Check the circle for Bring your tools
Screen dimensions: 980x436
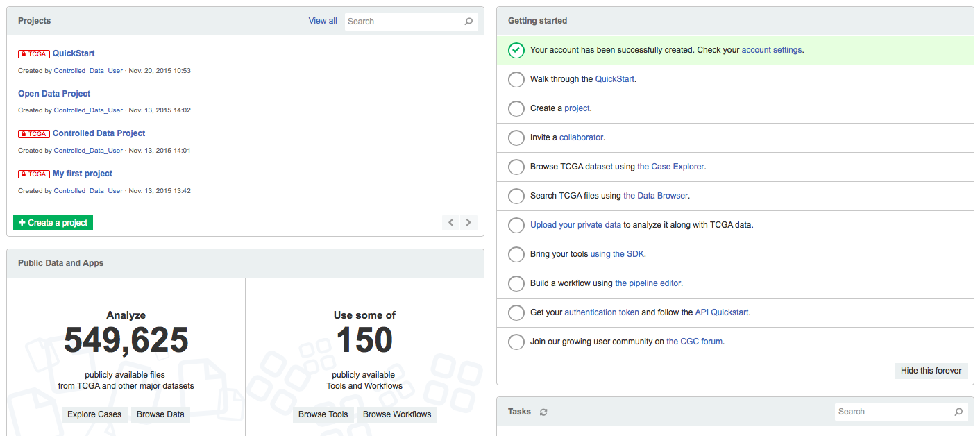tap(516, 254)
